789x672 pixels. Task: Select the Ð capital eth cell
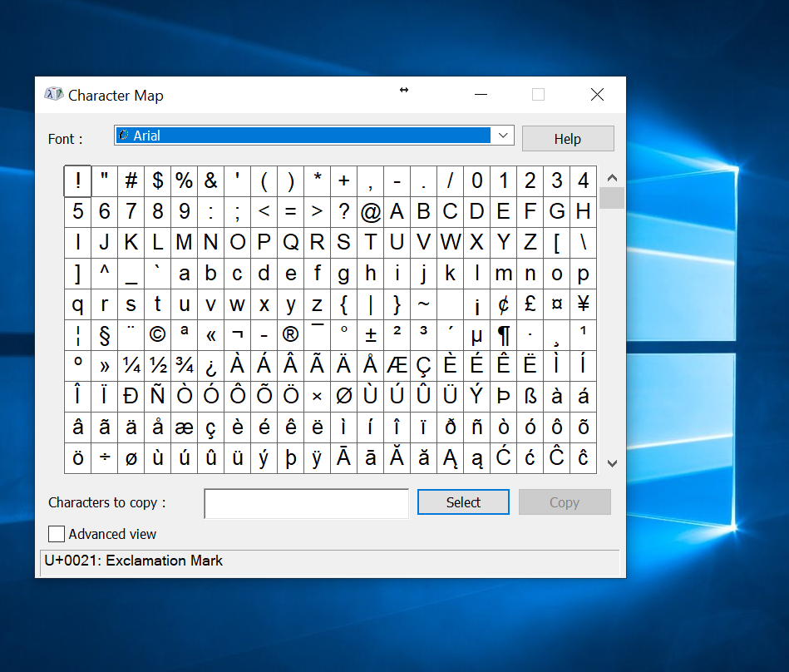pos(131,396)
